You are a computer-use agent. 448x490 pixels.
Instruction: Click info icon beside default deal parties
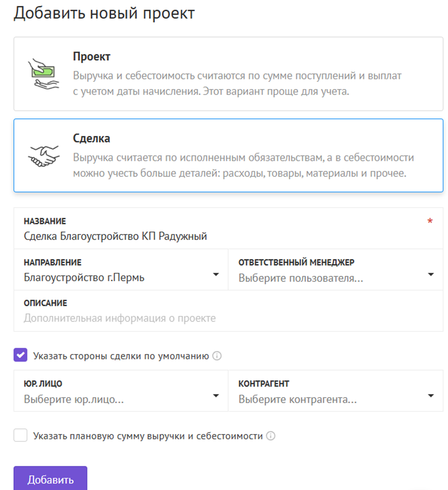[x=217, y=356]
